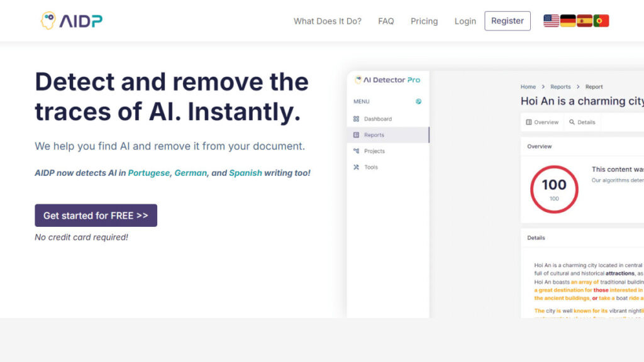644x362 pixels.
Task: Click the Overview tab icon
Action: pyautogui.click(x=528, y=123)
